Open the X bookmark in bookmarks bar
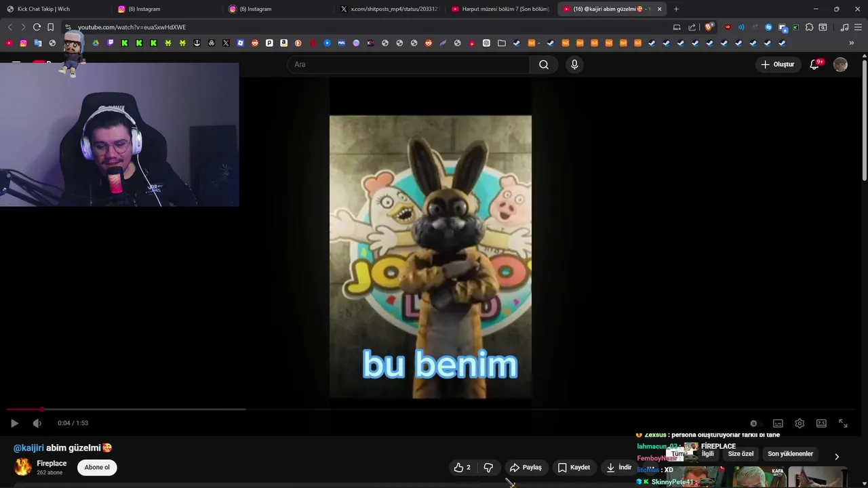Viewport: 868px width, 488px height. coord(226,43)
